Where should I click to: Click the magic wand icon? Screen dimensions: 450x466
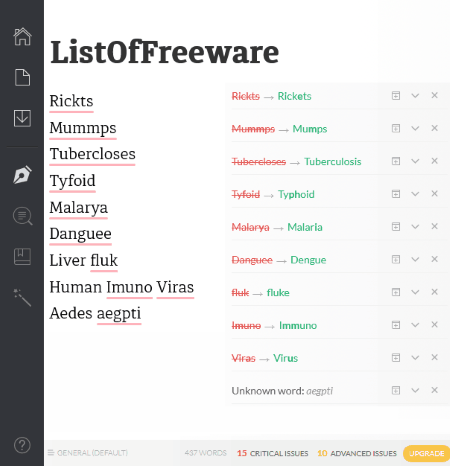[22, 297]
